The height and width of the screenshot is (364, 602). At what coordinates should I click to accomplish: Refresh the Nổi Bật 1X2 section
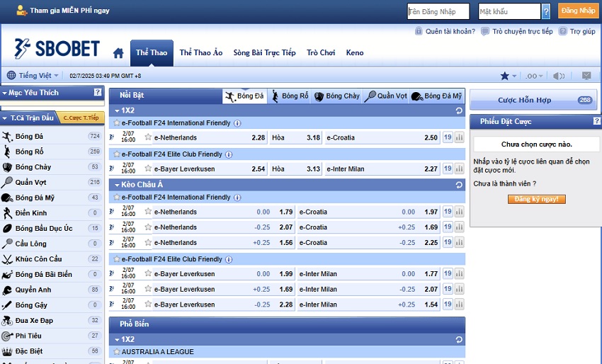[459, 111]
